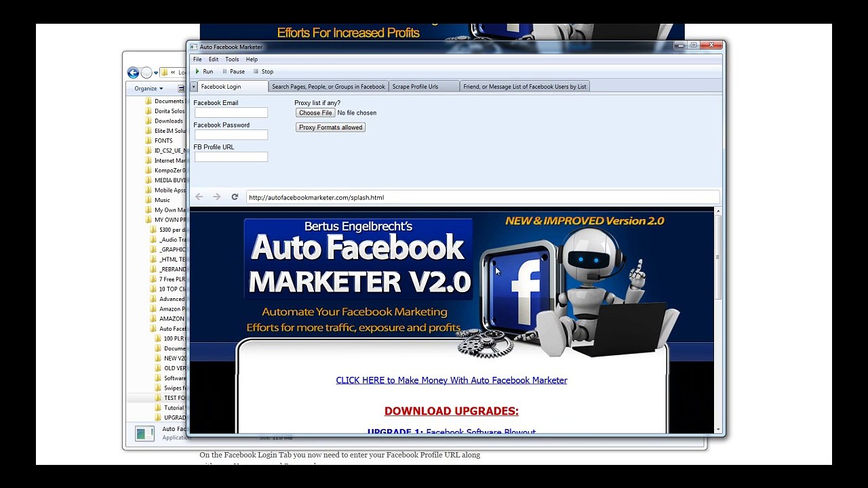Click the page reload icon
Viewport: 868px width, 488px height.
coord(235,197)
